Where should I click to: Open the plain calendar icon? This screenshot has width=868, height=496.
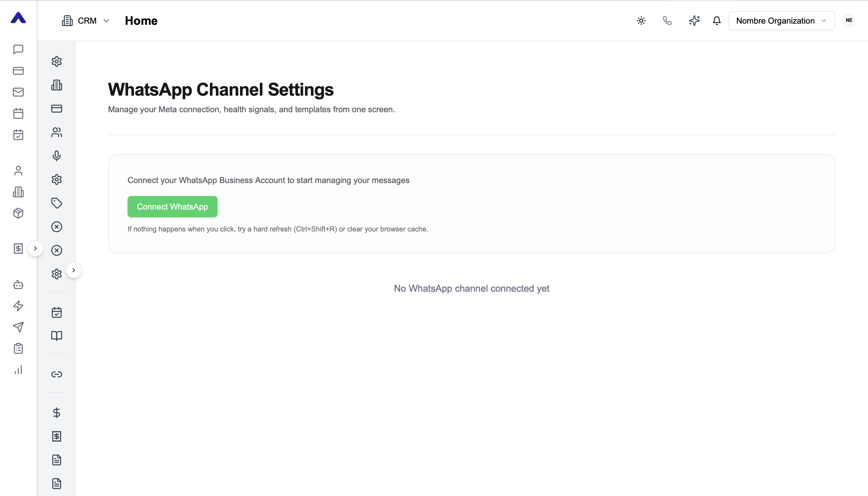click(18, 113)
